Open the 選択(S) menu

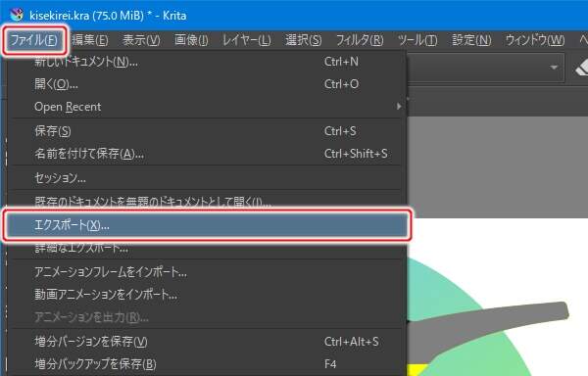(x=304, y=40)
